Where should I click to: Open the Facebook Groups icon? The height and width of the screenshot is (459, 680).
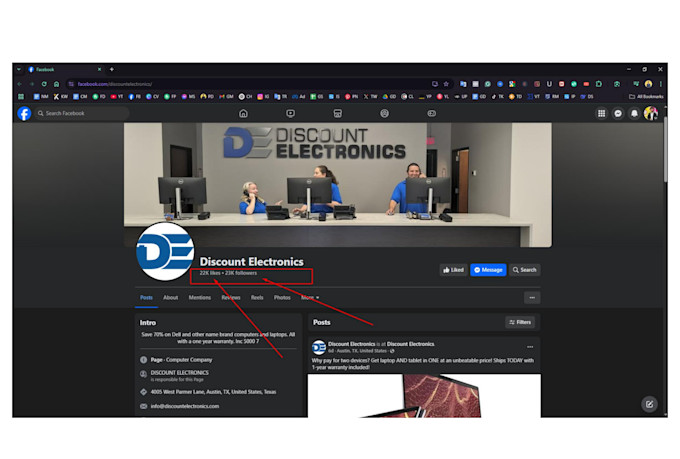384,114
